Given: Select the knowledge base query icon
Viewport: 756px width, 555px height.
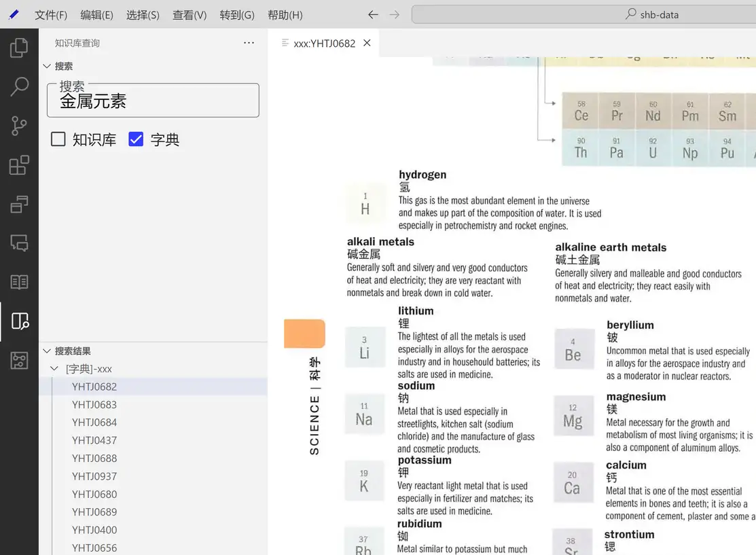Looking at the screenshot, I should pyautogui.click(x=19, y=321).
